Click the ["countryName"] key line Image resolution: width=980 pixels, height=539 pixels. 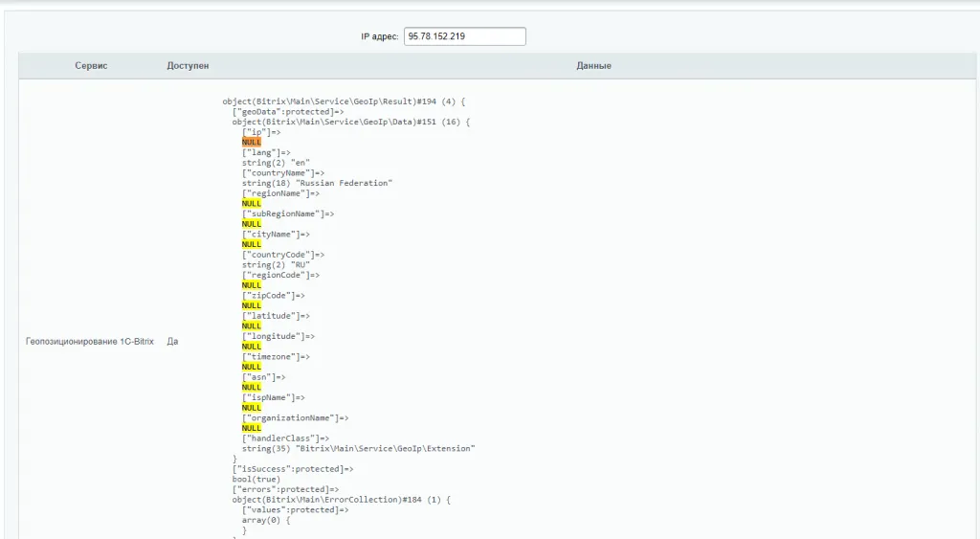coord(283,172)
